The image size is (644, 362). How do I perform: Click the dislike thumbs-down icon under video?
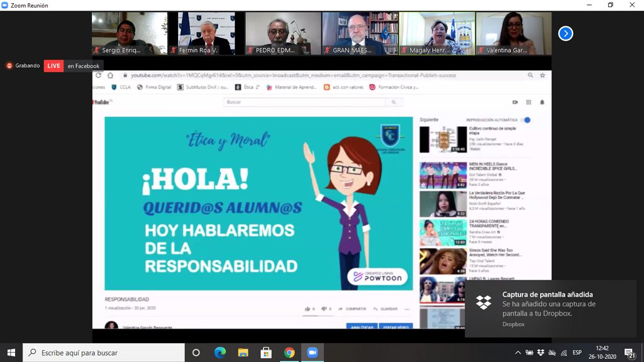tap(325, 309)
